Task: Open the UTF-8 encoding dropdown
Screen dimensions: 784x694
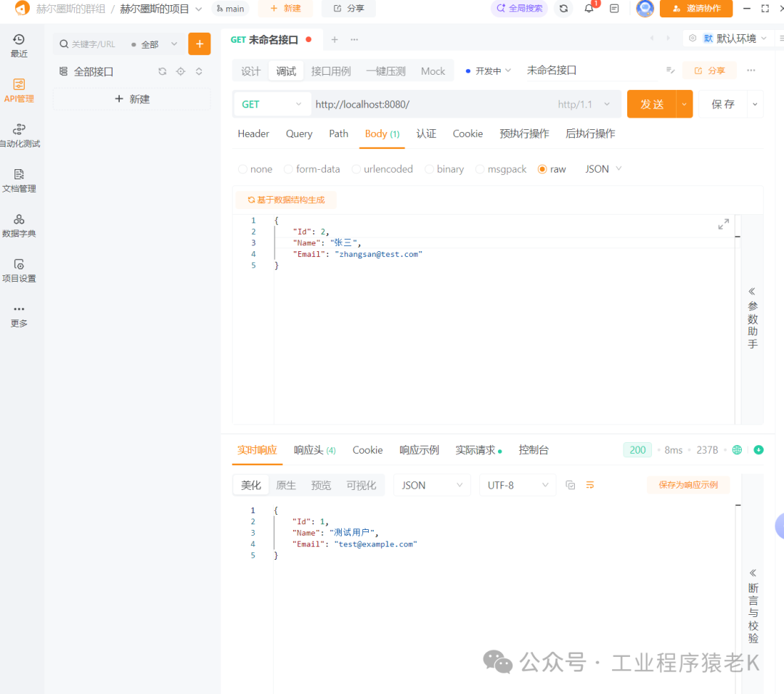Action: click(518, 485)
